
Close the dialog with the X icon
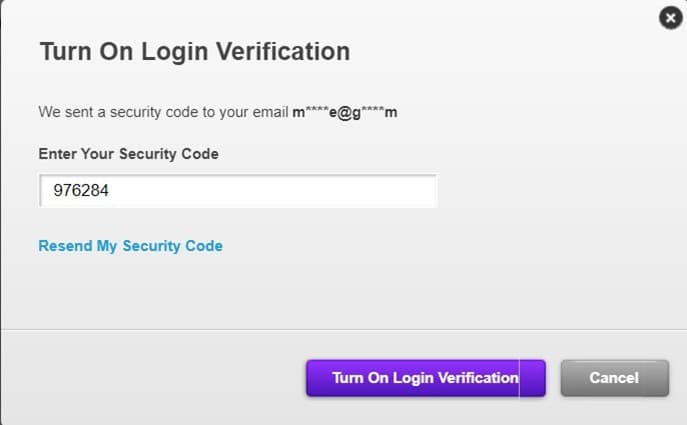(x=670, y=18)
